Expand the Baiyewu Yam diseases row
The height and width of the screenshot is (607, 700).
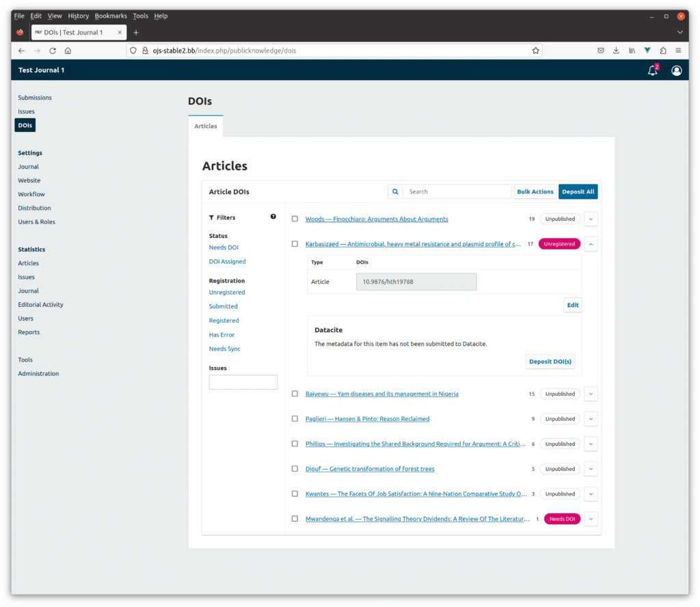click(x=591, y=394)
